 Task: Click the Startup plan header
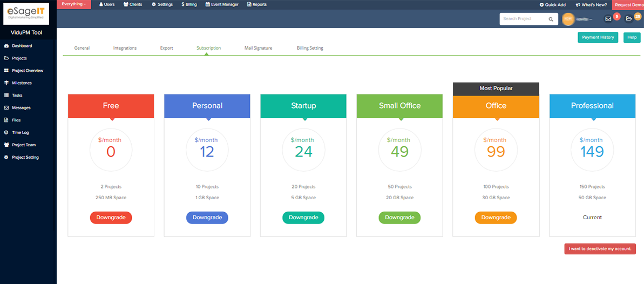[303, 106]
